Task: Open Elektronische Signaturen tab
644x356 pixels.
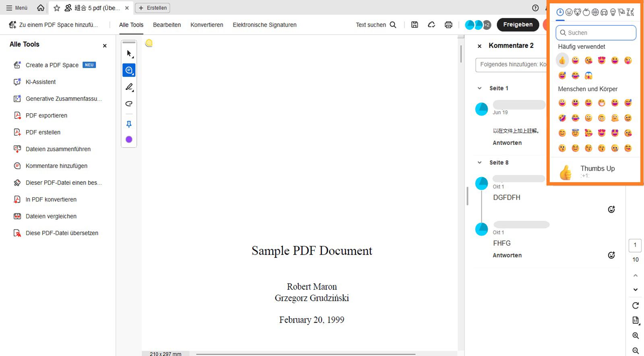Action: (x=264, y=25)
